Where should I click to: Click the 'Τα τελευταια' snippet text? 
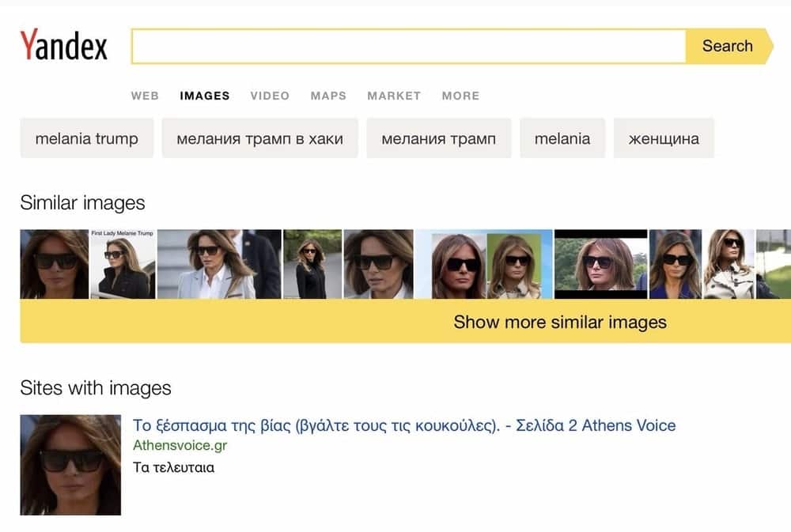tap(173, 467)
